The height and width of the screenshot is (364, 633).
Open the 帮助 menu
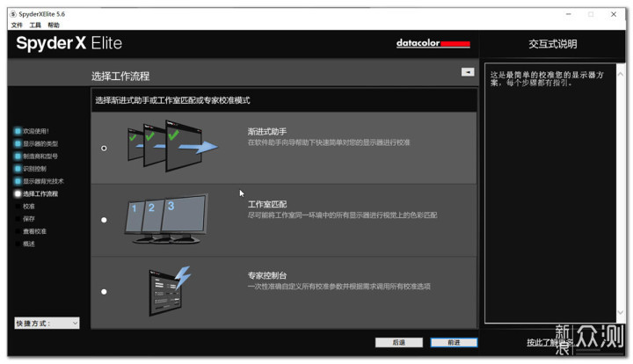(54, 25)
